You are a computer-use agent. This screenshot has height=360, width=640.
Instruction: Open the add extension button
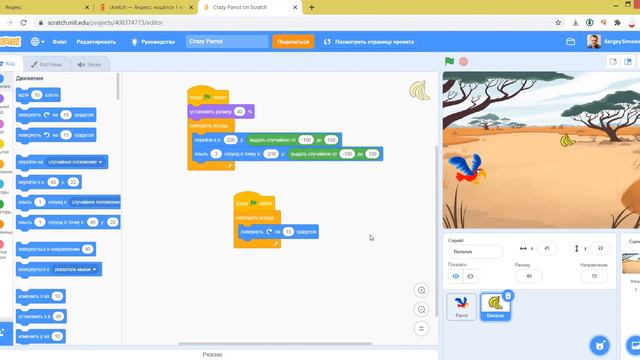5,333
